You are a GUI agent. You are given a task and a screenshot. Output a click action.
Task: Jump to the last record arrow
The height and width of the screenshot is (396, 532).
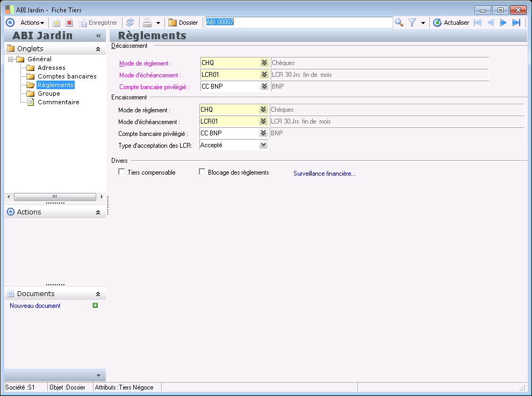tap(516, 23)
